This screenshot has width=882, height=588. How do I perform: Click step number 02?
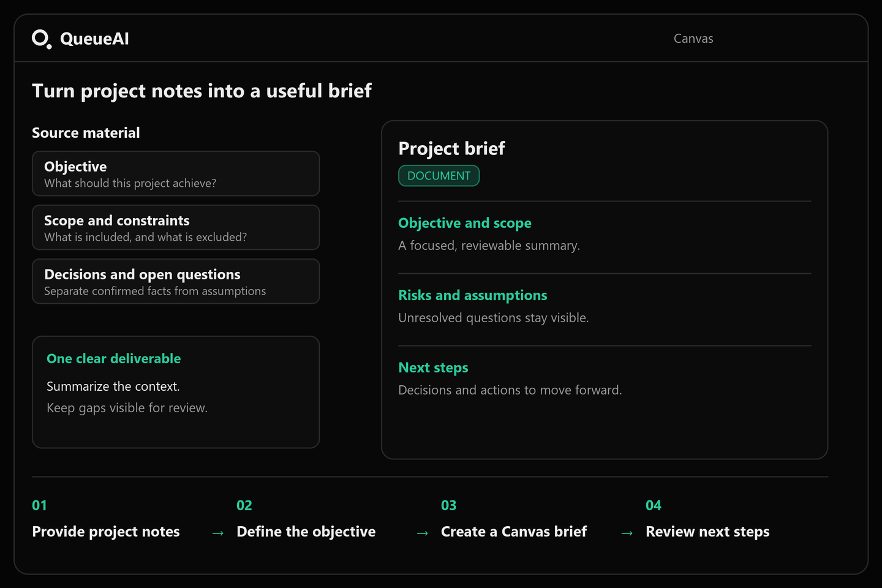point(244,505)
